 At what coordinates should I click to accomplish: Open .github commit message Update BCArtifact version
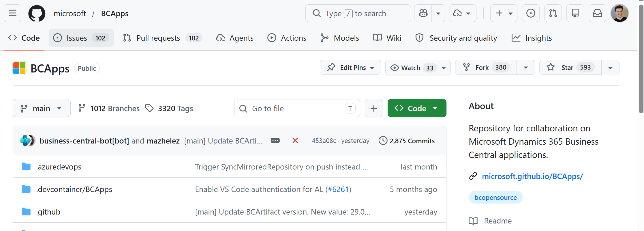(x=283, y=212)
